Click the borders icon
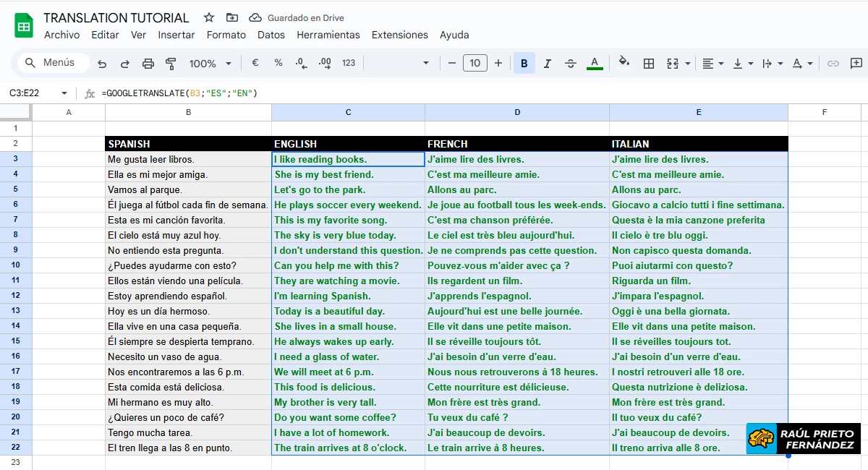Image resolution: width=868 pixels, height=470 pixels. tap(649, 63)
